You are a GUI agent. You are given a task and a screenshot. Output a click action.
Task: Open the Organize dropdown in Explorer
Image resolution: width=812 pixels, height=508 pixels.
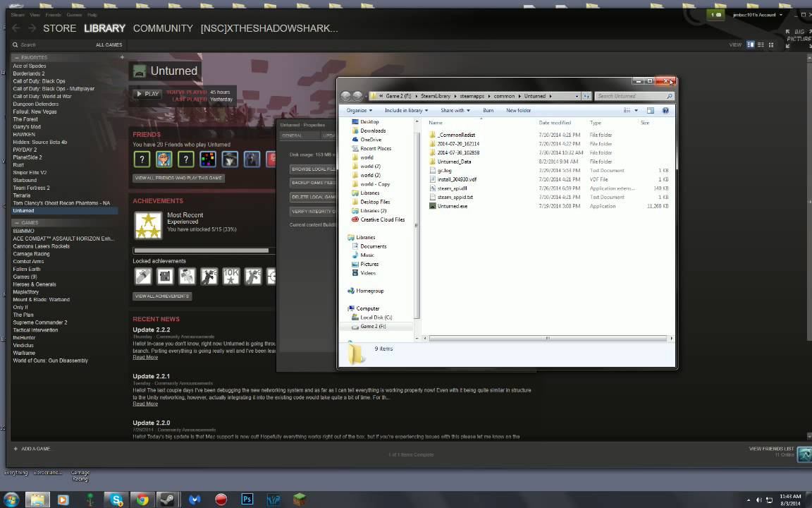click(x=359, y=110)
